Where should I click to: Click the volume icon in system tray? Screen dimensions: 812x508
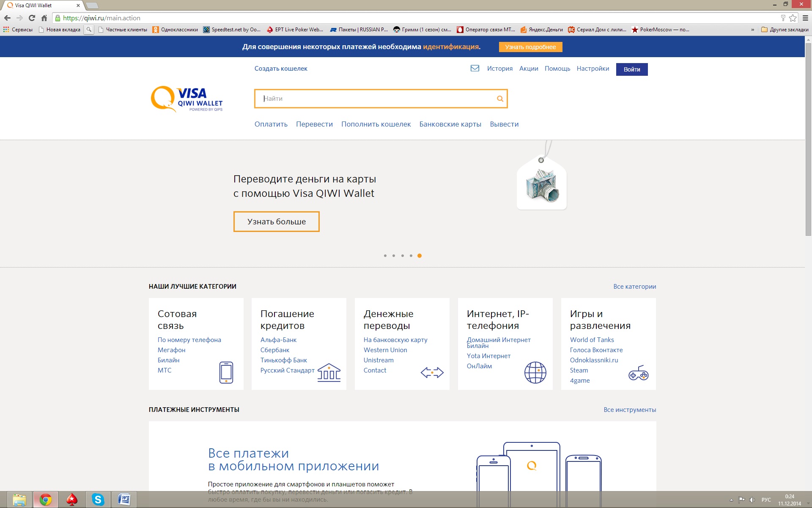(752, 500)
